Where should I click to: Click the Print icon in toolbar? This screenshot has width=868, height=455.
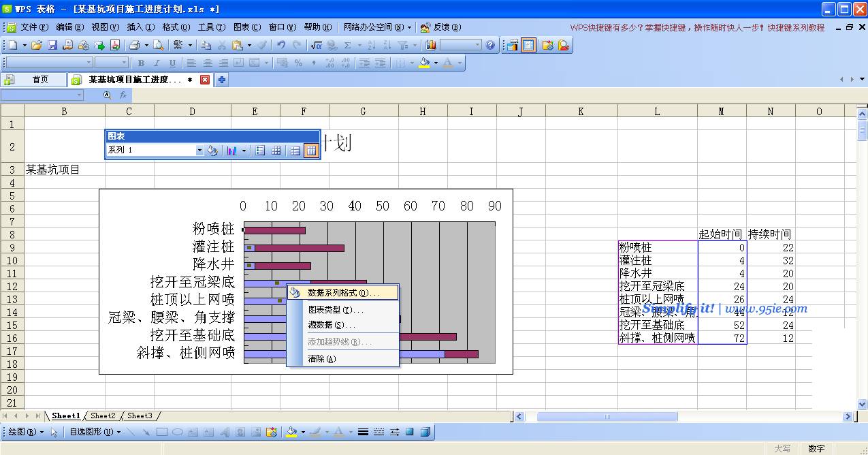(x=134, y=45)
